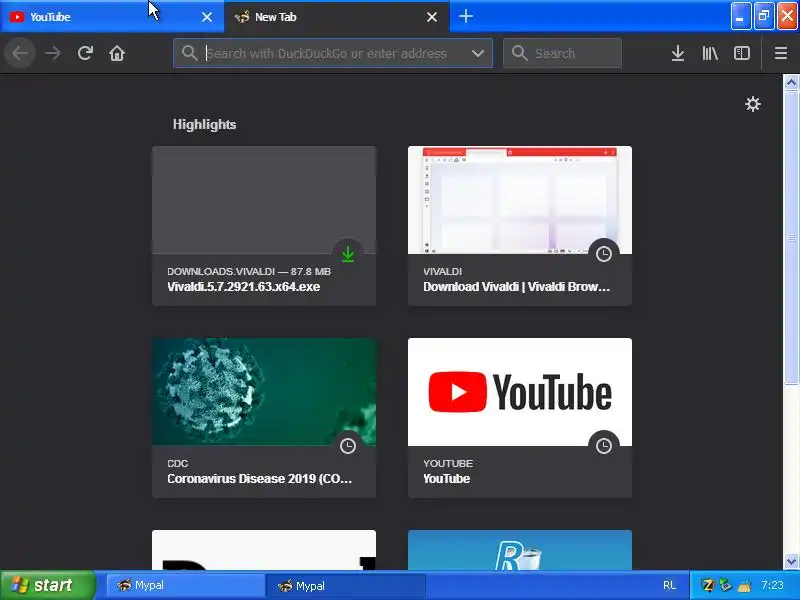Click the forward navigation arrow

click(53, 53)
